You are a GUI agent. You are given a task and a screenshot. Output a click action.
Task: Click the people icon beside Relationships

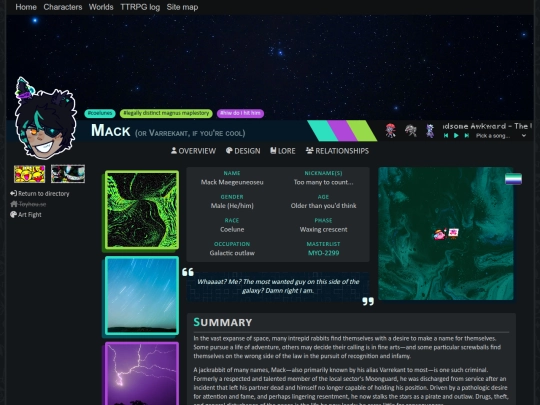(310, 150)
